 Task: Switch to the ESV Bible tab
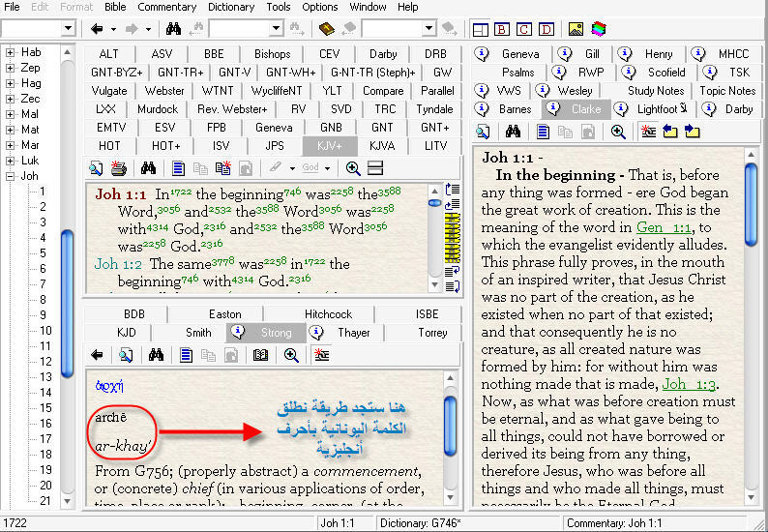(x=164, y=128)
